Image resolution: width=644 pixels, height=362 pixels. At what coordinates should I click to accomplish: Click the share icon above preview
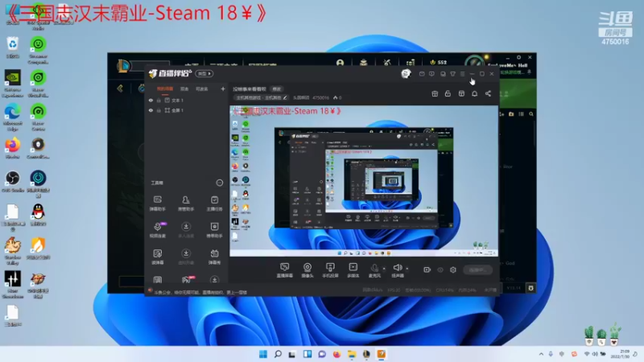pos(488,94)
